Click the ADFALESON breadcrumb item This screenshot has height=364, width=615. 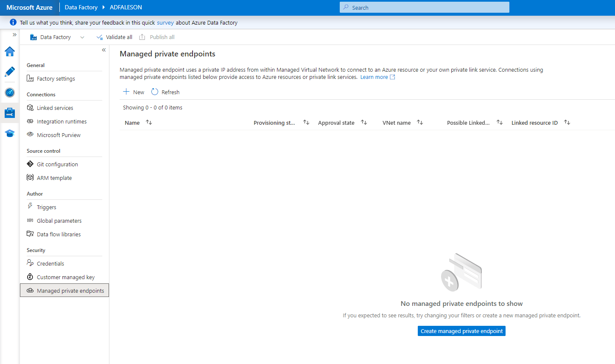(x=126, y=7)
